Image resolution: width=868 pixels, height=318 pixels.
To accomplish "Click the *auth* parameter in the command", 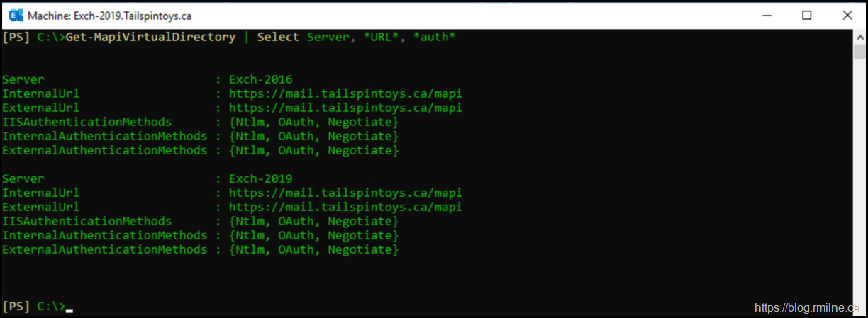I will (x=434, y=37).
